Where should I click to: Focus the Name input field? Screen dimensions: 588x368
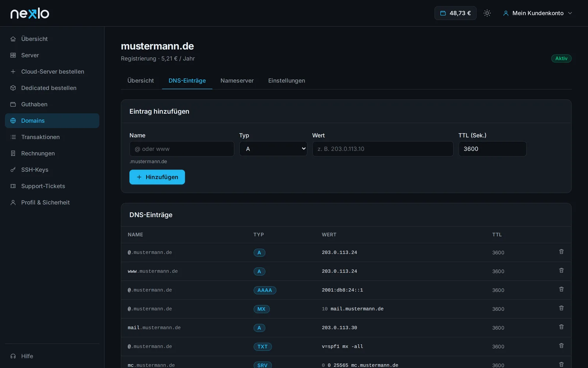coord(182,149)
